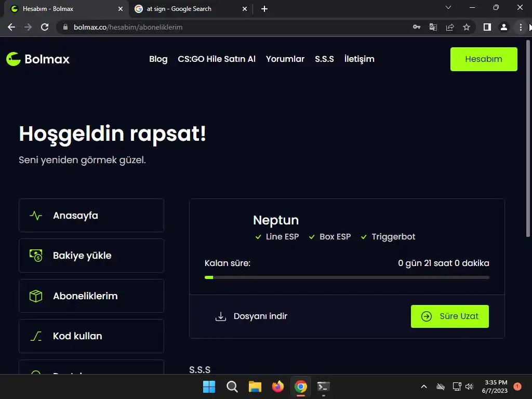Switch to the Hesabım - Bolmax tab
Image resolution: width=532 pixels, height=399 pixels.
(64, 9)
